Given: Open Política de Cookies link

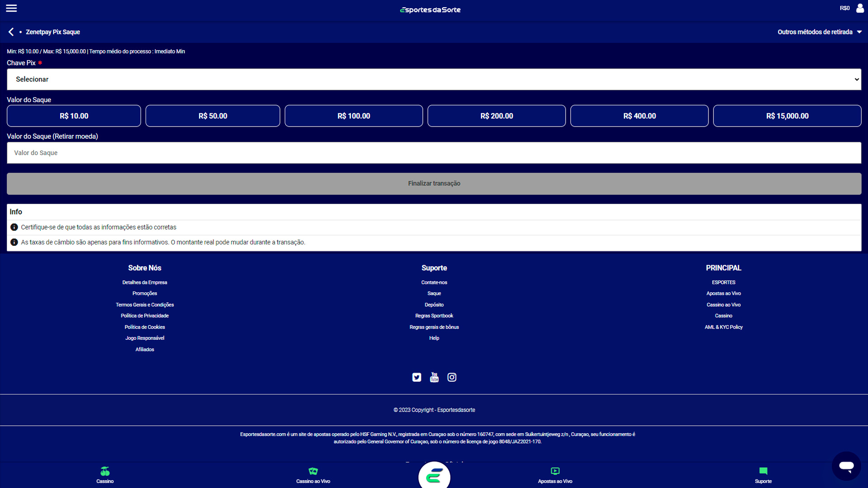Looking at the screenshot, I should pos(145,327).
